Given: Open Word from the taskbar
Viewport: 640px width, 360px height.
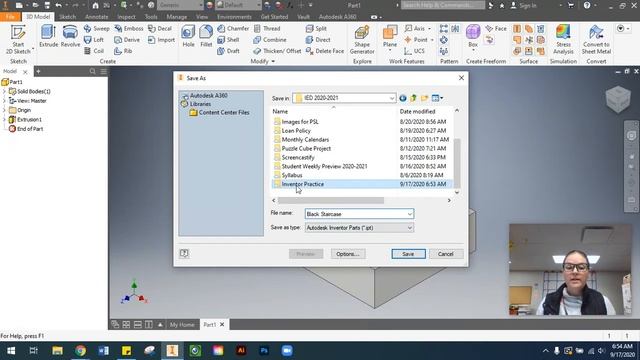Looking at the screenshot, I should 103,351.
